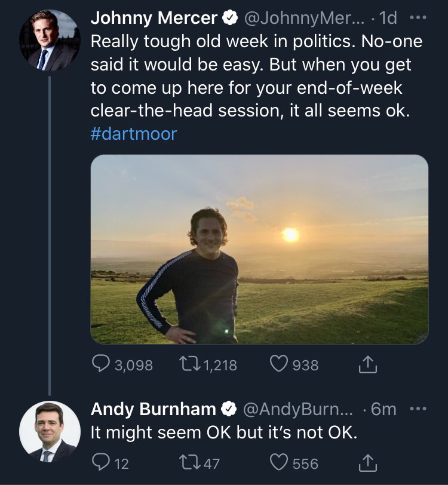The height and width of the screenshot is (485, 448).
Task: Open more options on Burnham's tweet
Action: 419,409
